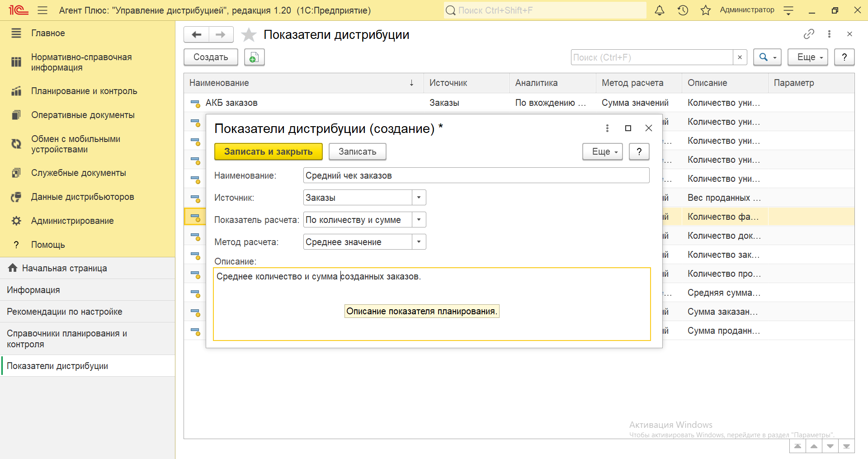Click the АКБ заказов row icon

pyautogui.click(x=195, y=103)
